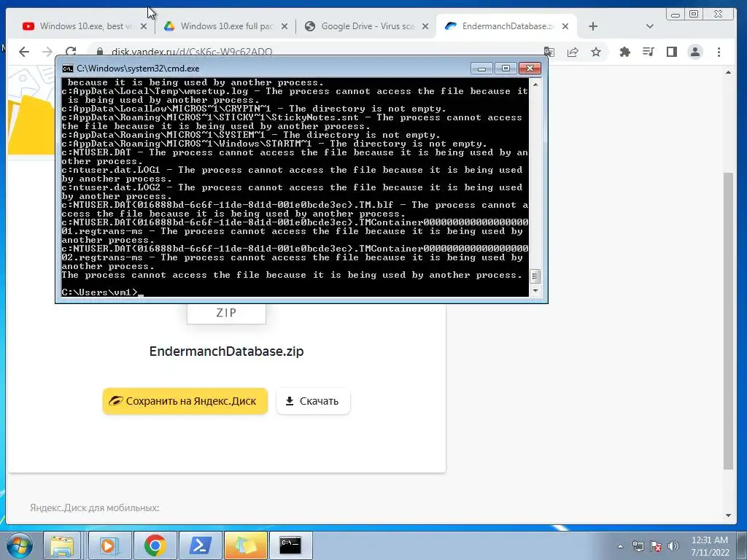
Task: Click page scrollbar up arrow
Action: point(729,72)
